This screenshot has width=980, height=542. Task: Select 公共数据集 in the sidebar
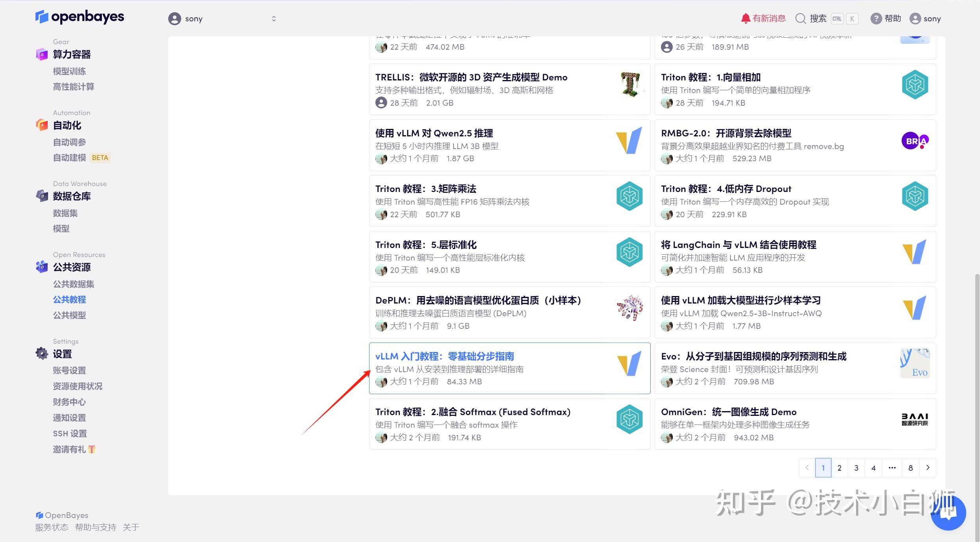[74, 284]
